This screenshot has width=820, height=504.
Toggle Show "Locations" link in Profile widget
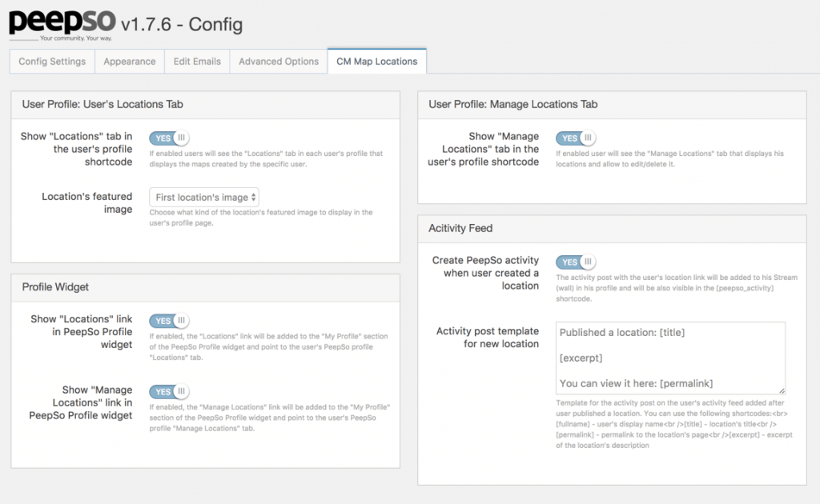(169, 321)
